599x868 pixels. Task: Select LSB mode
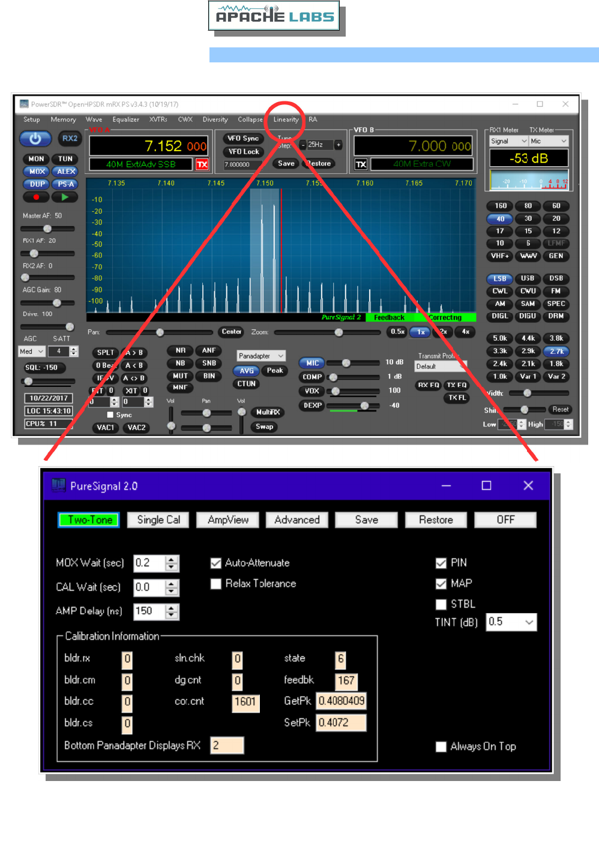pos(500,279)
